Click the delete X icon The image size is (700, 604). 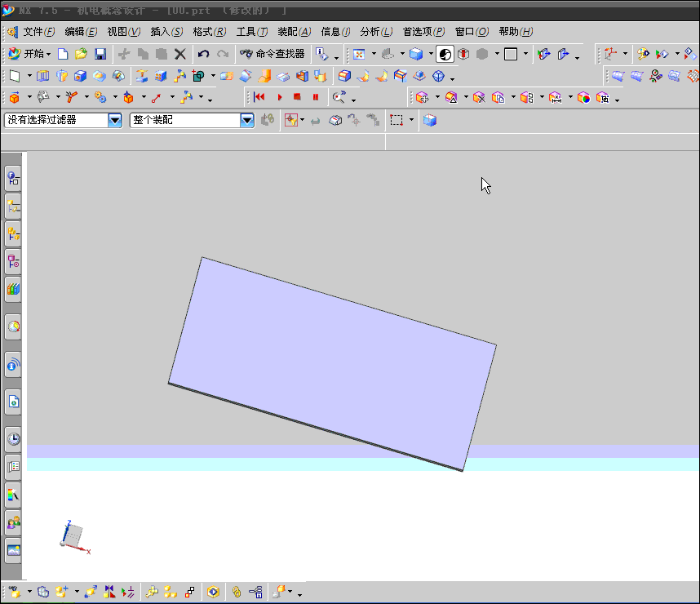pos(180,55)
